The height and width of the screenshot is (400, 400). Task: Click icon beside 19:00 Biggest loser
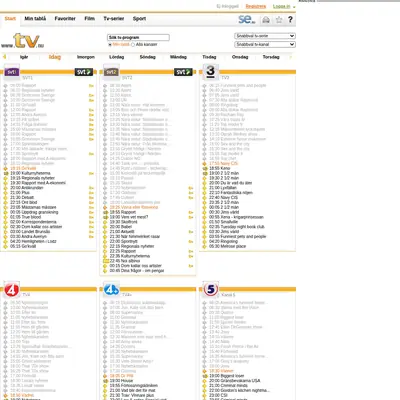[205, 376]
